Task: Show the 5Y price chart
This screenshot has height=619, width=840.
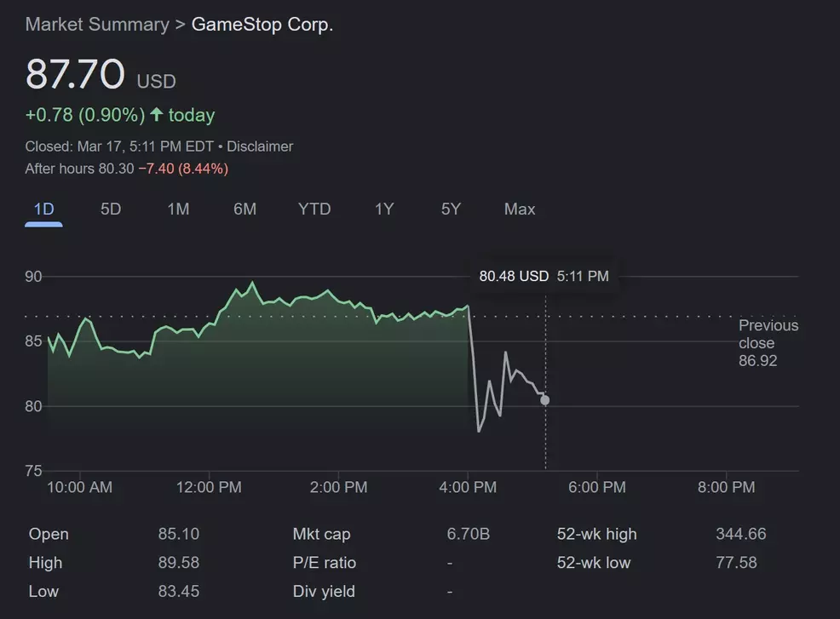Action: [451, 209]
